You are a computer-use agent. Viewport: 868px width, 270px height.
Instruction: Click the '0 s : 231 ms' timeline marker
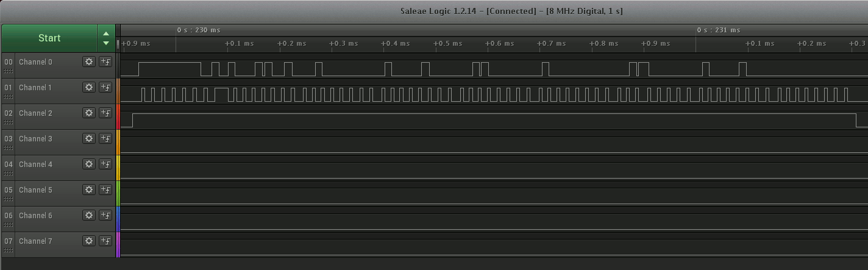719,30
